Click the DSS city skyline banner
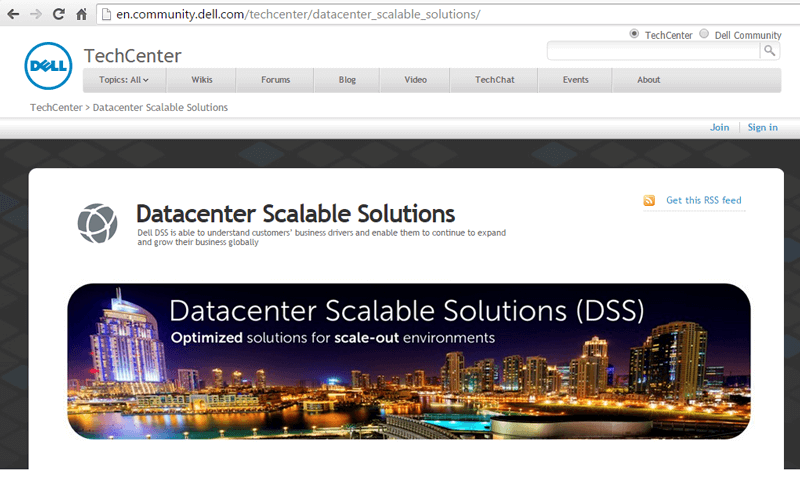 point(409,361)
